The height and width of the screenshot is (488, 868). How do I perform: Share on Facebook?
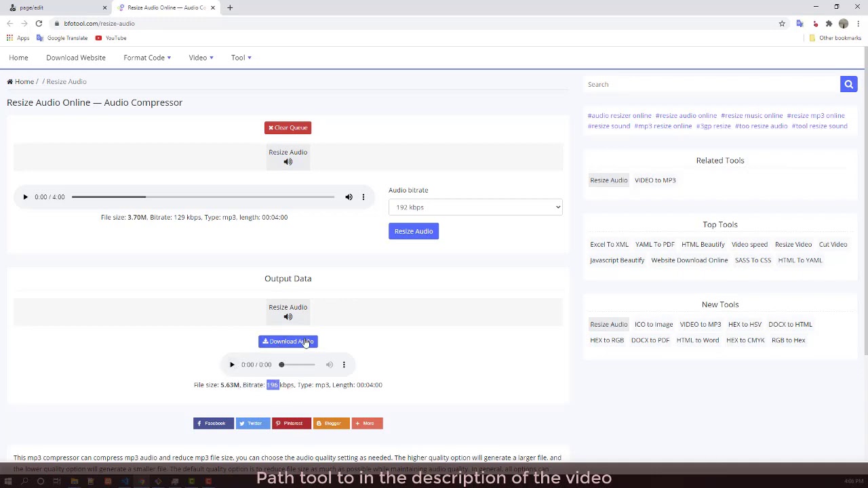(x=214, y=424)
